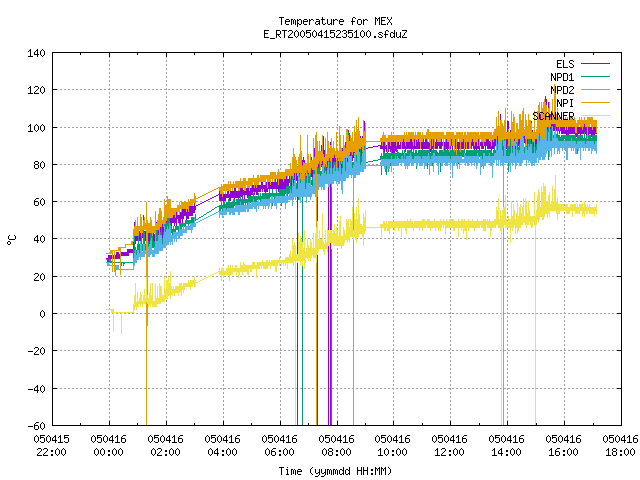This screenshot has height=480, width=640.
Task: Click the NPD2 legend label
Action: click(562, 90)
